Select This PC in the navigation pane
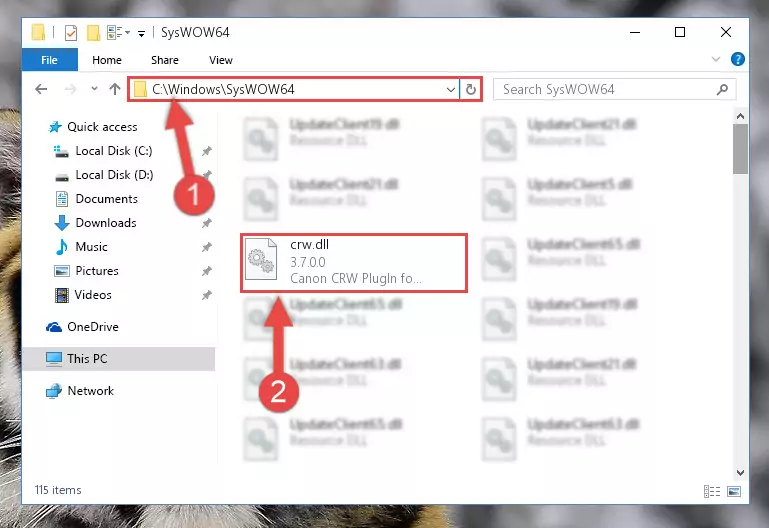This screenshot has width=769, height=528. pyautogui.click(x=118, y=359)
